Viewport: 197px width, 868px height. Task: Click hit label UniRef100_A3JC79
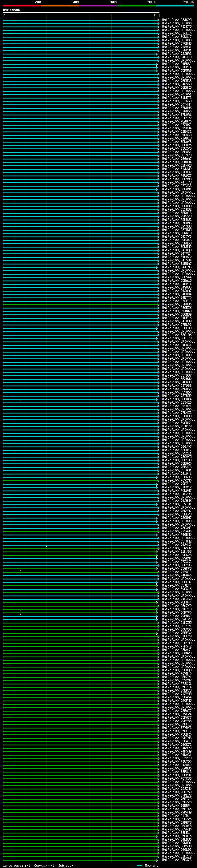pyautogui.click(x=177, y=426)
